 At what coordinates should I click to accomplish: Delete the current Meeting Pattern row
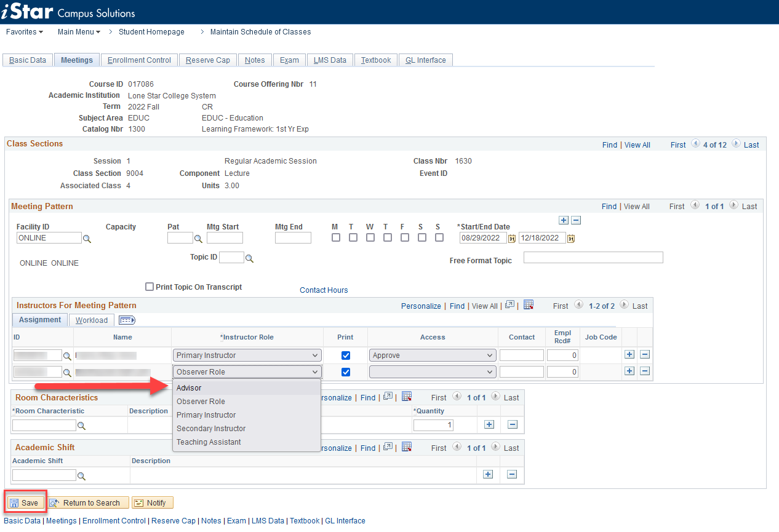pyautogui.click(x=576, y=220)
